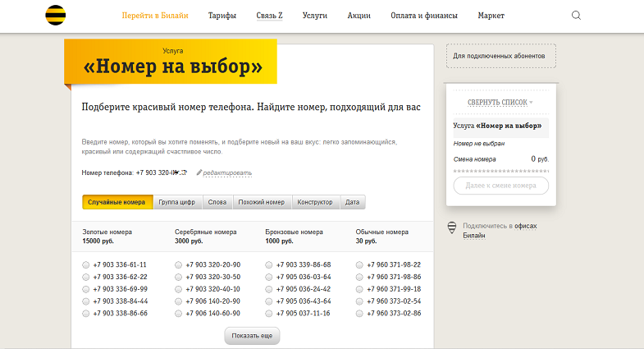
Task: Select number +7 903 338-86-66
Action: (x=85, y=314)
